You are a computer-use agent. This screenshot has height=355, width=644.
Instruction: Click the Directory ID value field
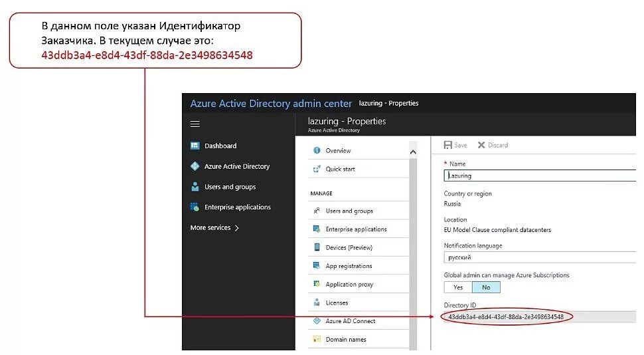point(540,316)
